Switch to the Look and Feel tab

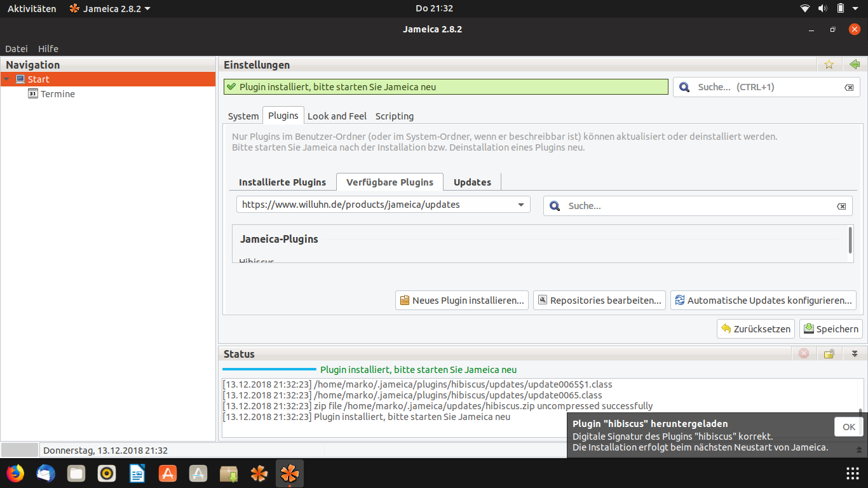point(337,116)
